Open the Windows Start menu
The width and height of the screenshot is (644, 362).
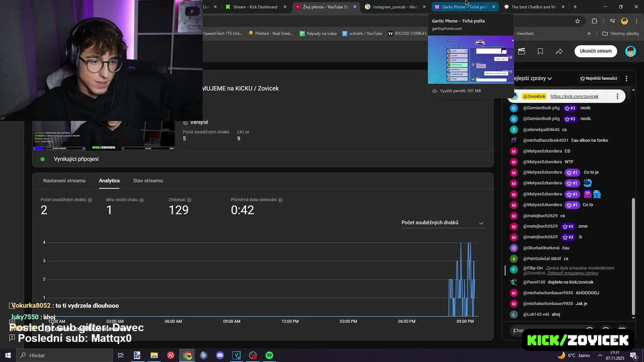click(x=8, y=355)
